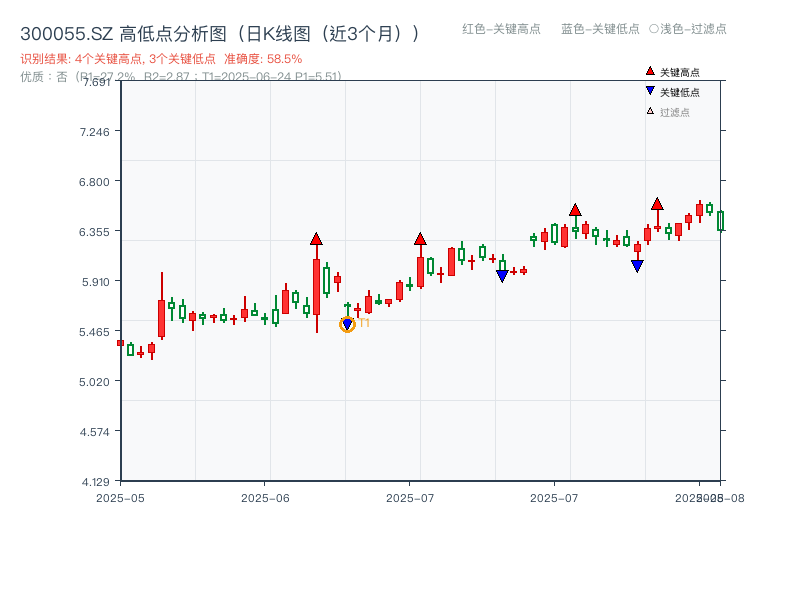Click the red triangle at the 6.35 price peak
Screen dimensions: 800x600
pos(419,238)
